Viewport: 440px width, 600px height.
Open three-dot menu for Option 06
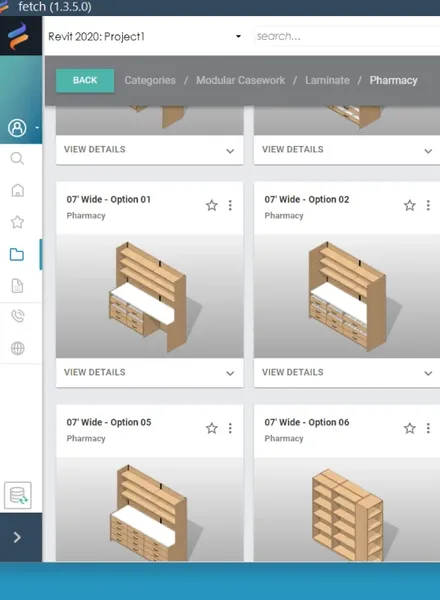(428, 428)
